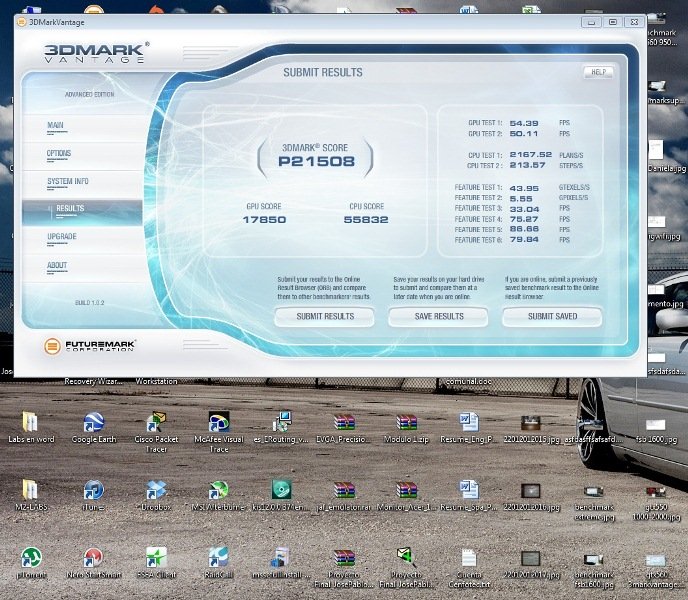Image resolution: width=688 pixels, height=600 pixels.
Task: Select the 22012012015.jpg image file
Action: (x=531, y=423)
